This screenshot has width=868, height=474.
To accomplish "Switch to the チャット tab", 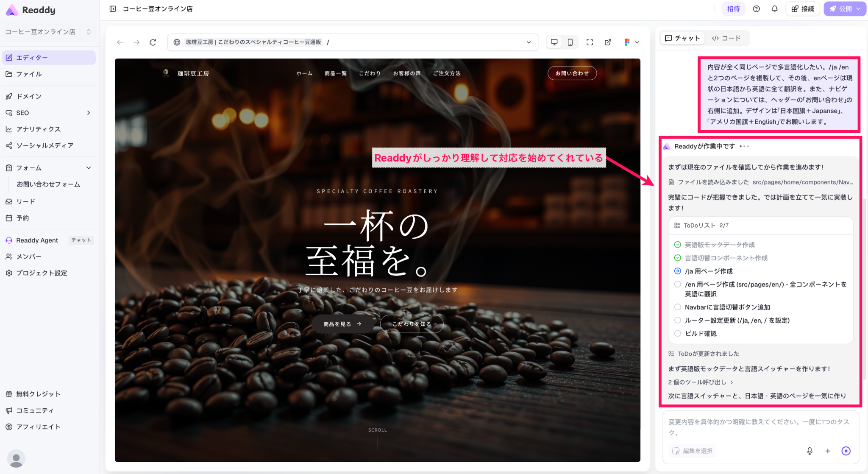I will point(682,38).
